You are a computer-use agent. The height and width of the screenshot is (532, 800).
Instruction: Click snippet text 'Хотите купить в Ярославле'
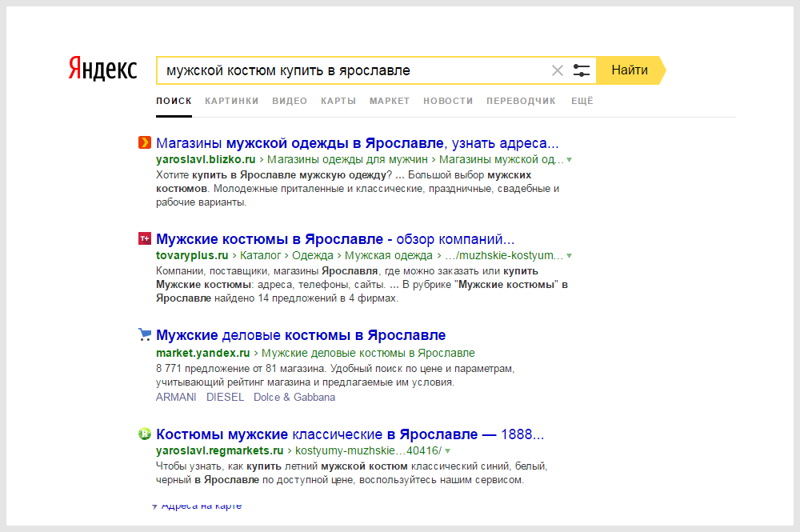tap(226, 175)
